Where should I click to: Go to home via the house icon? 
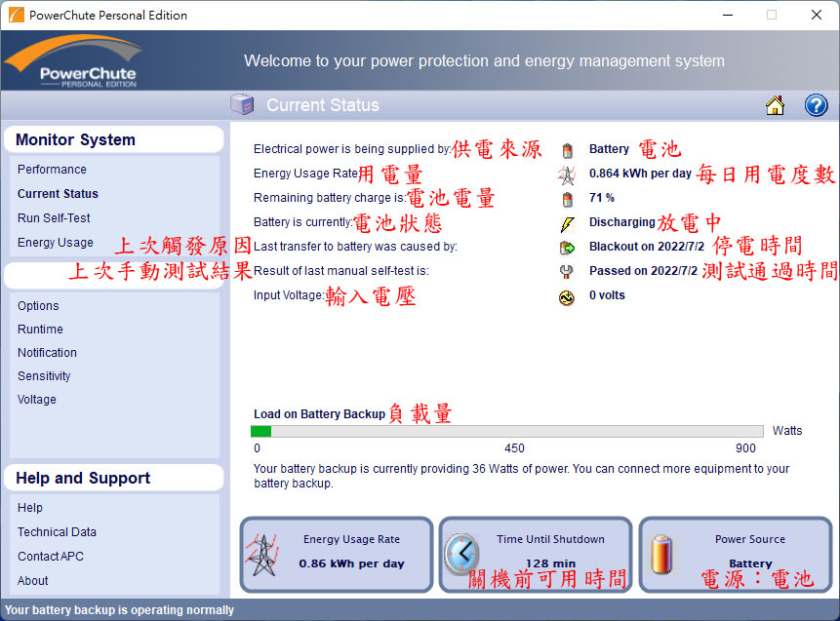775,105
